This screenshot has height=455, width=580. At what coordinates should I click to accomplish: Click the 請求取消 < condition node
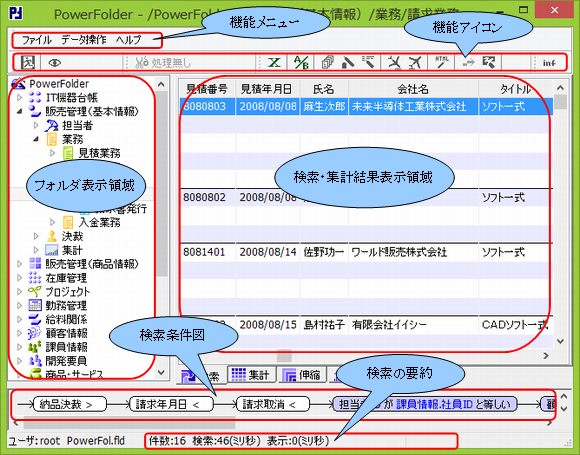coord(273,404)
